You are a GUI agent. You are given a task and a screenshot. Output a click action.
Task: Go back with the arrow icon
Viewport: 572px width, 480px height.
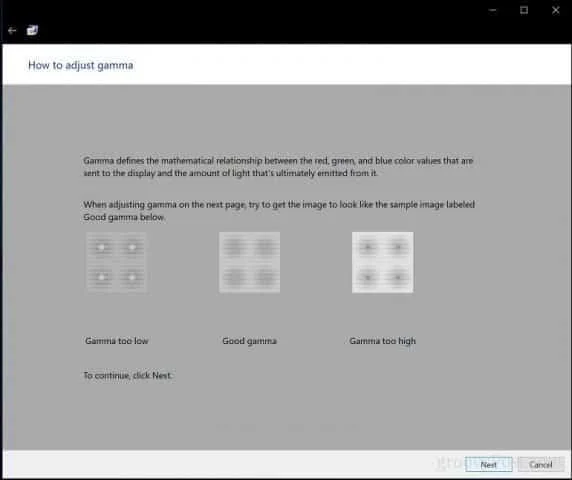tap(12, 31)
